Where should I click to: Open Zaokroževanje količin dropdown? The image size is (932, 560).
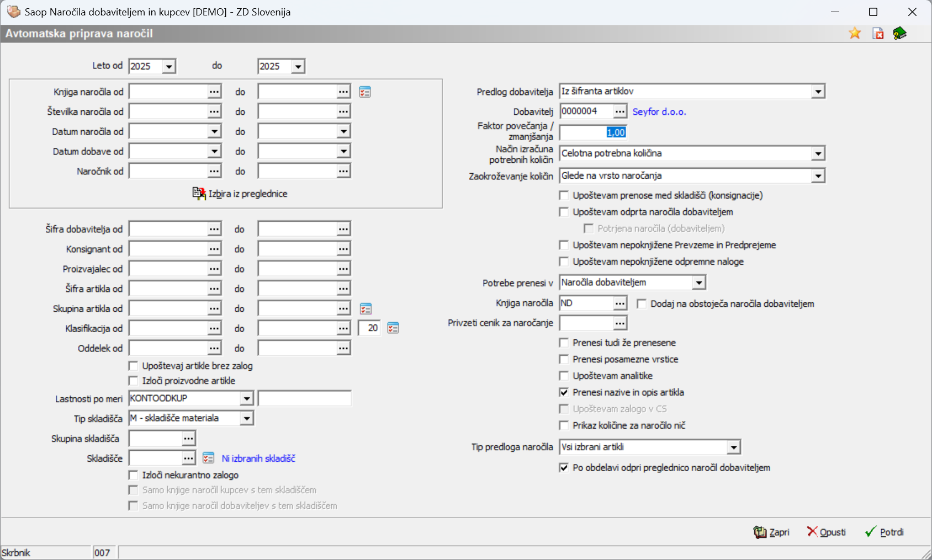[x=818, y=176]
